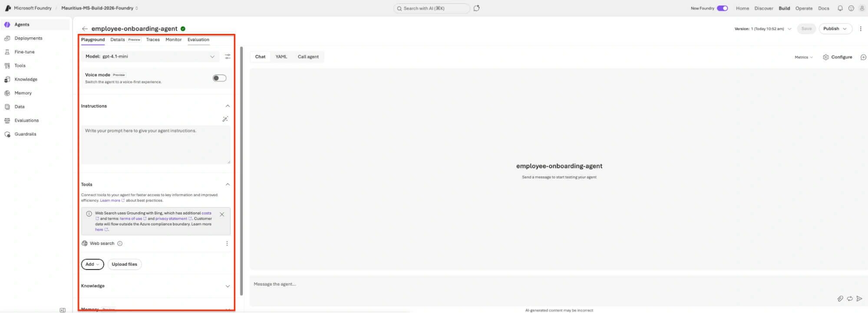The height and width of the screenshot is (313, 868).
Task: Click the new chat icon beside the search bar
Action: 476,8
